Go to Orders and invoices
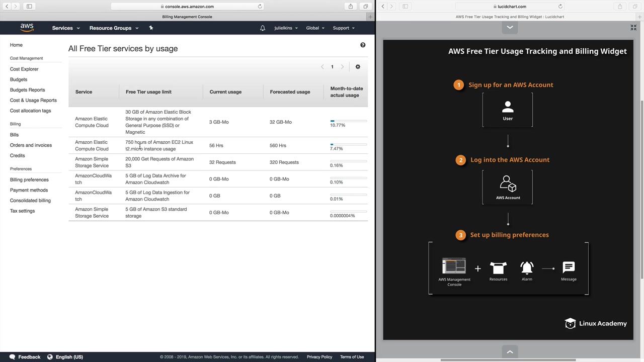The width and height of the screenshot is (644, 362). pyautogui.click(x=31, y=145)
